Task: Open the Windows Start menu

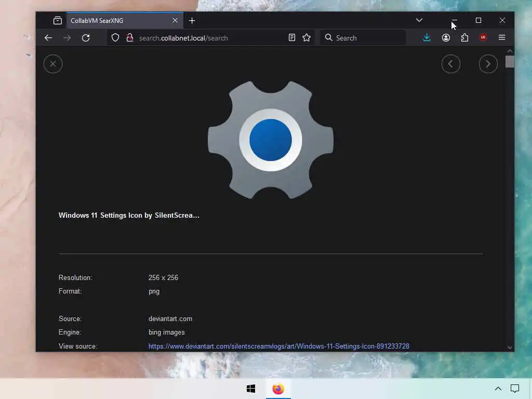Action: tap(251, 389)
